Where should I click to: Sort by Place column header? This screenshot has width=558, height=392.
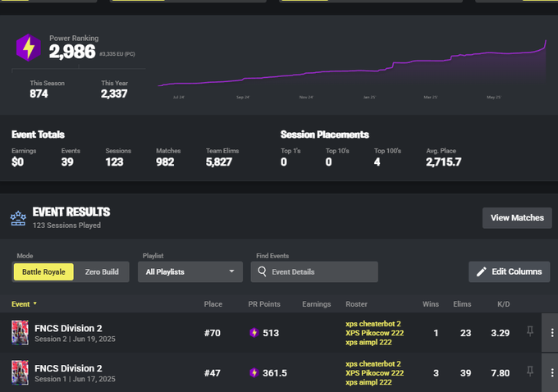coord(213,304)
